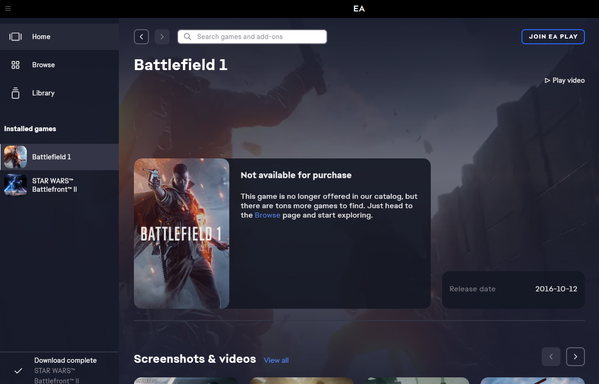Go forward with the right arrow button
This screenshot has width=599, height=384.
point(162,37)
